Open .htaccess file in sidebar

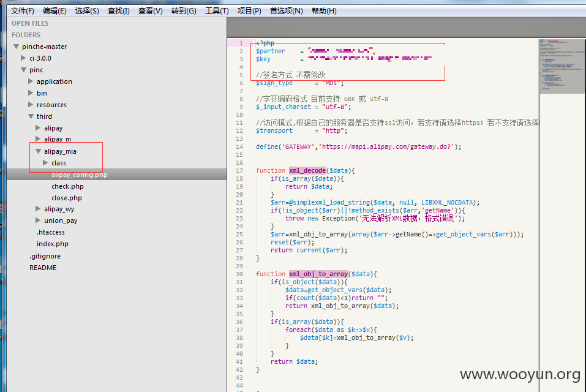(51, 232)
